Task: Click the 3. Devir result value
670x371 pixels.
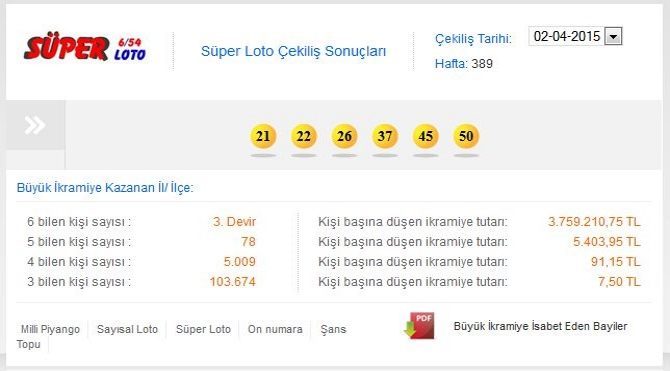Action: 234,222
